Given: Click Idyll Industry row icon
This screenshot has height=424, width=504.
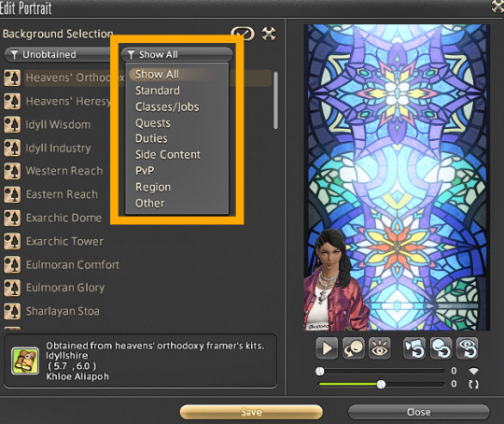Looking at the screenshot, I should click(x=12, y=148).
